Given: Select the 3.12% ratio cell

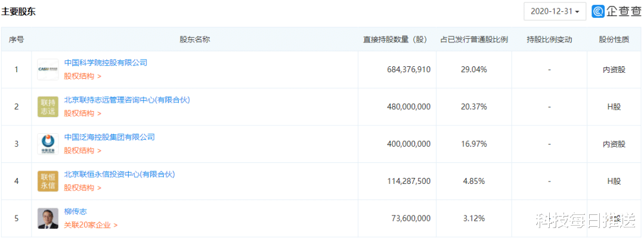Looking at the screenshot, I should click(474, 219).
